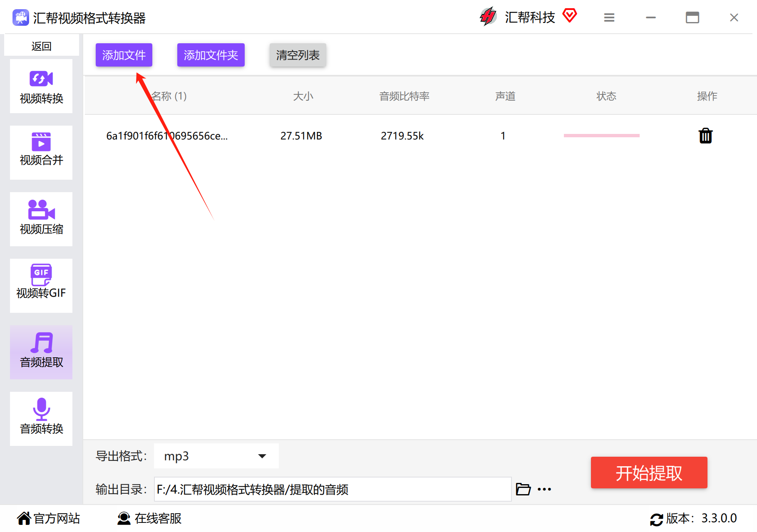
Task: Click the 添加文件夹 add folder button
Action: [x=211, y=55]
